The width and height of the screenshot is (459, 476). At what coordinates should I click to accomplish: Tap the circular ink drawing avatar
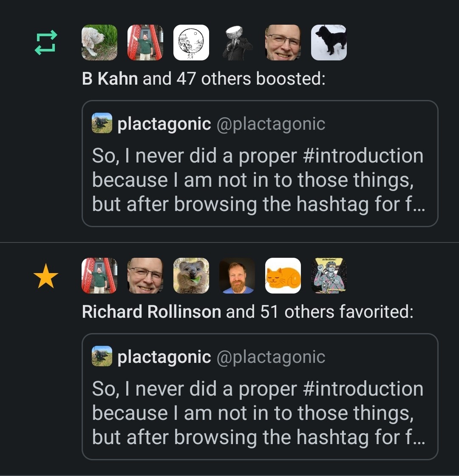[191, 43]
